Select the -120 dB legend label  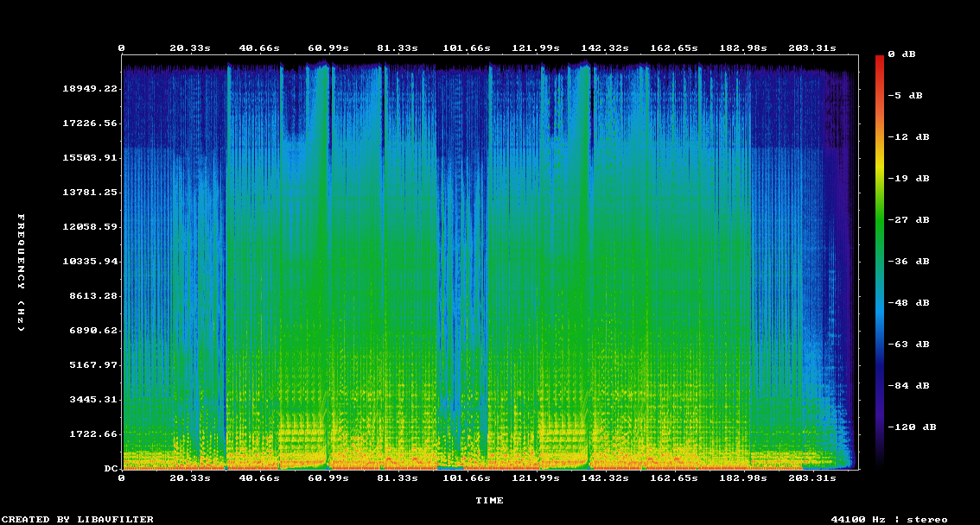pyautogui.click(x=915, y=427)
